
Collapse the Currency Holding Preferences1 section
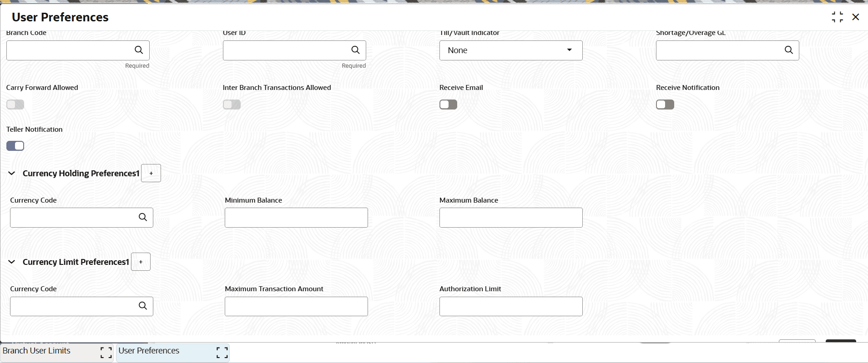click(12, 173)
